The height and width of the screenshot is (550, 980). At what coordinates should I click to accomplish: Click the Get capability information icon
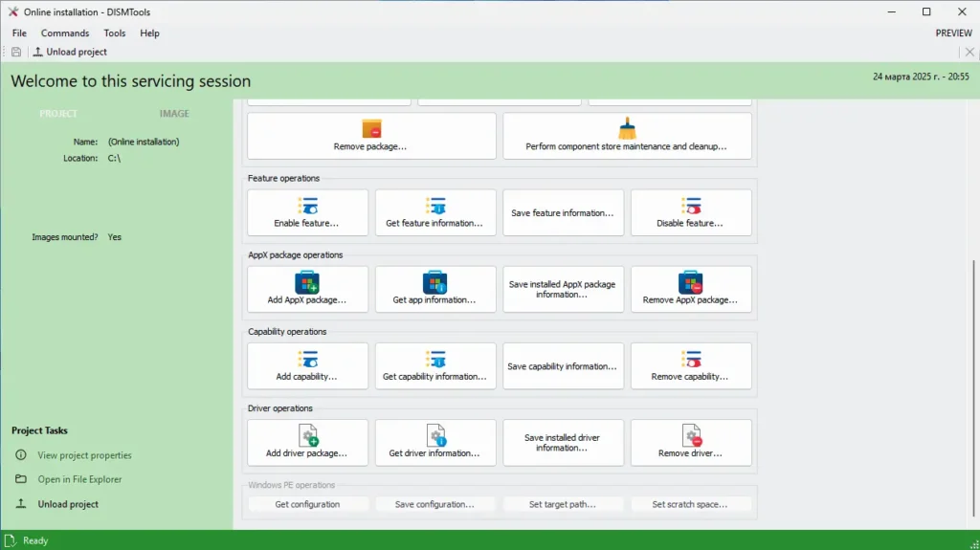coord(435,359)
